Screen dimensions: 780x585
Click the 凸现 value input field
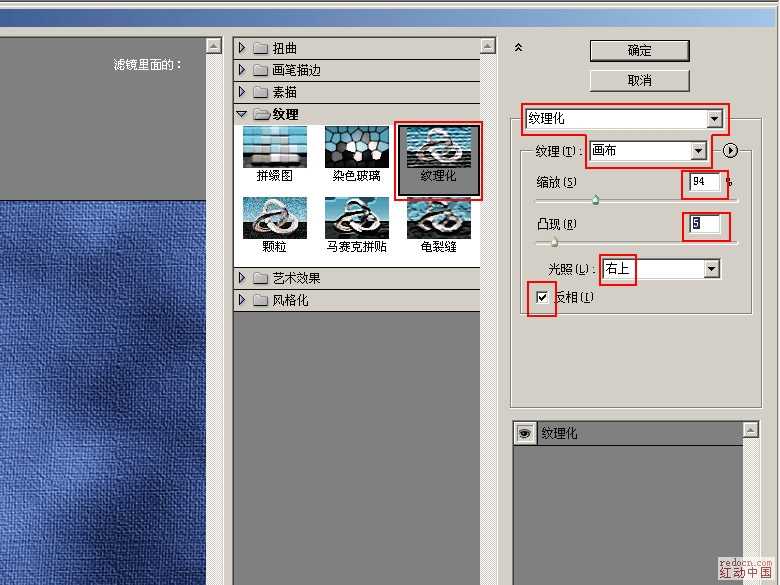pos(704,224)
